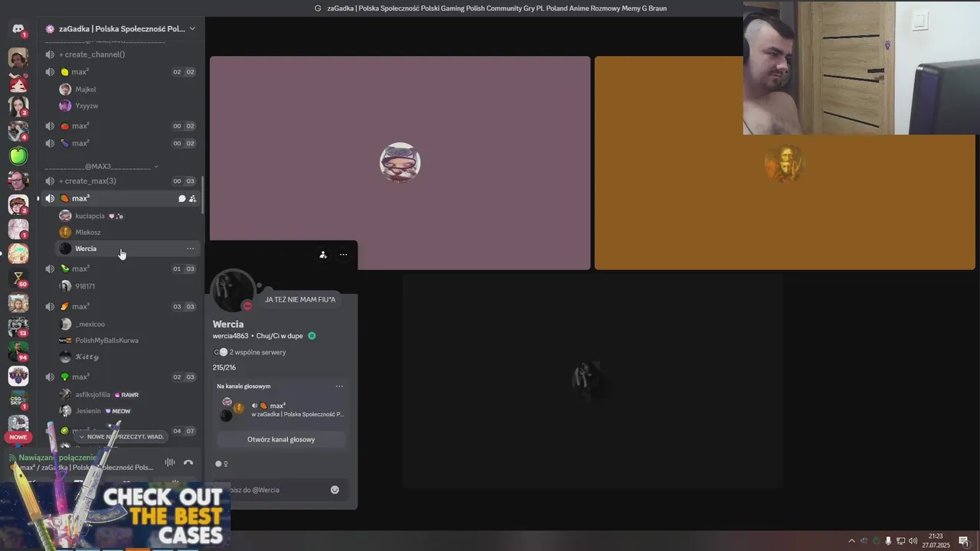This screenshot has width=980, height=551.
Task: Select user asfiksjofilia with RAWR tag
Action: (126, 395)
